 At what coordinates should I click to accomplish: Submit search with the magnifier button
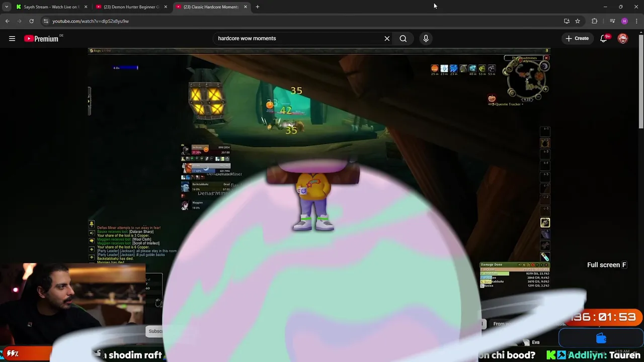coord(403,38)
